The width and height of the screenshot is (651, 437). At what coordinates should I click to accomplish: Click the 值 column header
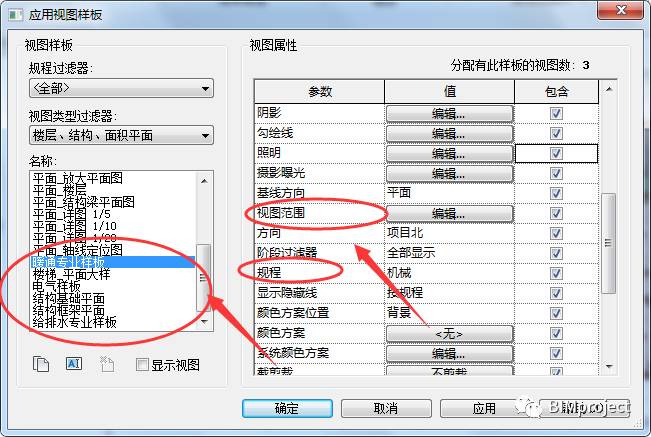[449, 91]
